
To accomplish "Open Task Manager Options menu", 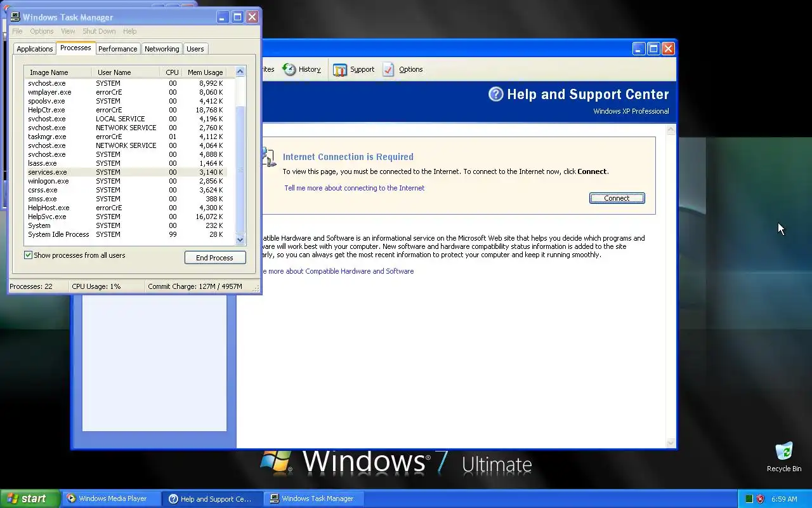I will (42, 31).
